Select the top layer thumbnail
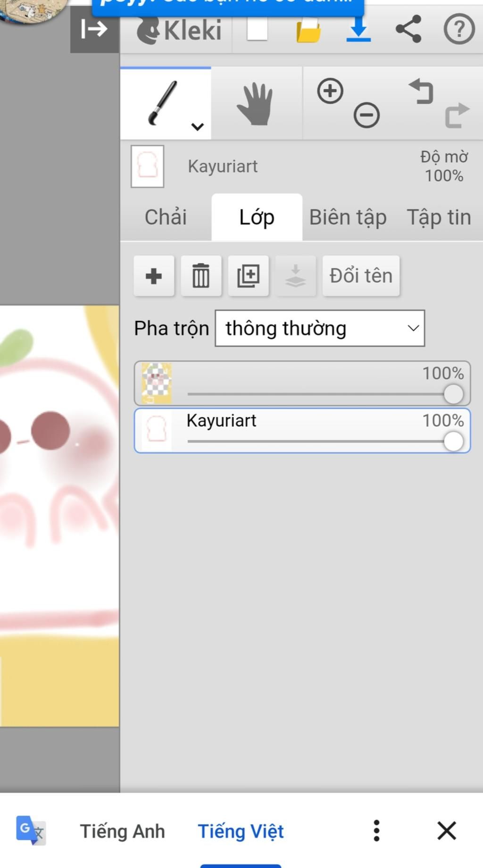 coord(157,384)
